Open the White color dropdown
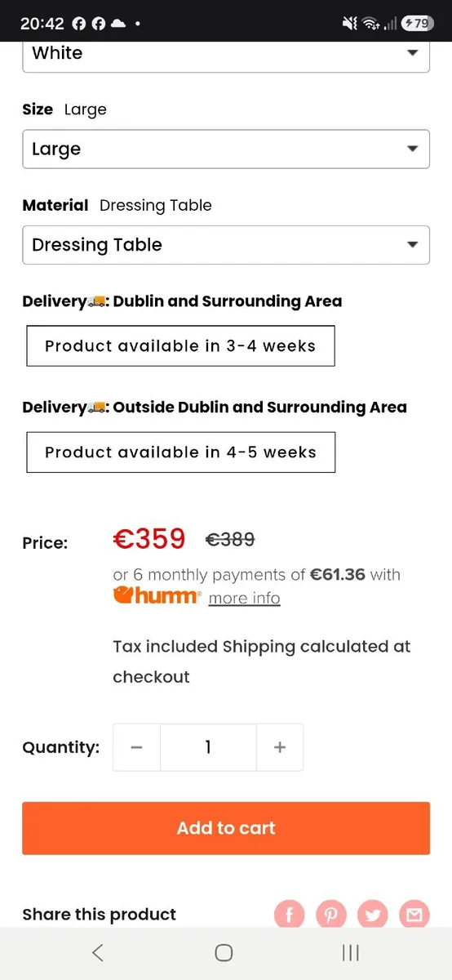 [226, 54]
